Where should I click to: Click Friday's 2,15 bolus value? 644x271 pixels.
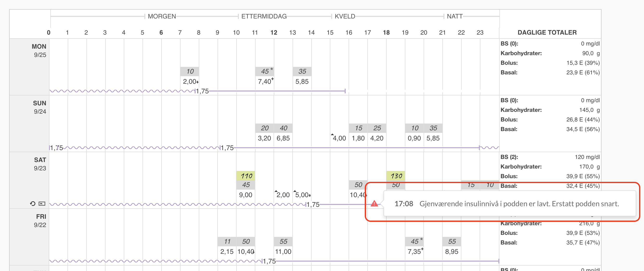click(227, 252)
